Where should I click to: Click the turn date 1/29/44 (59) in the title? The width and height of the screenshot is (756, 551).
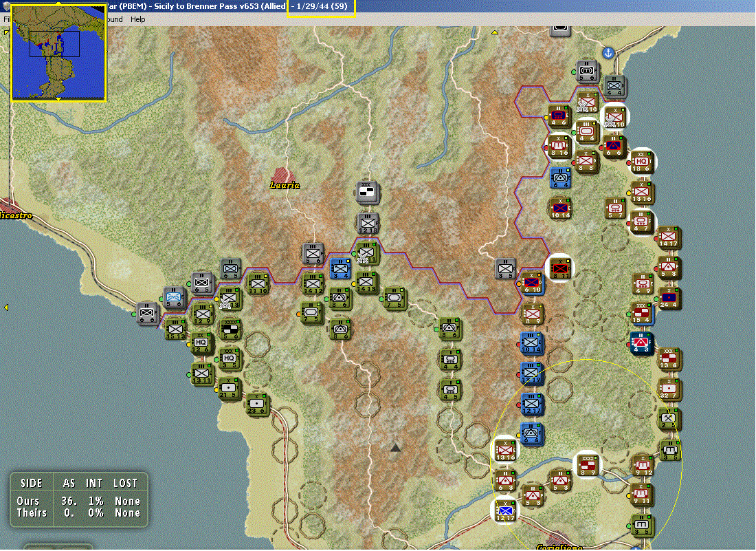click(322, 7)
